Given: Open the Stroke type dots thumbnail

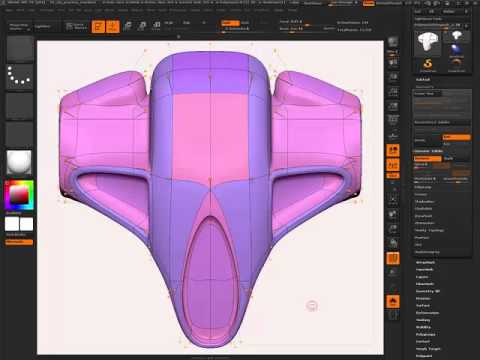Looking at the screenshot, I should [20, 77].
